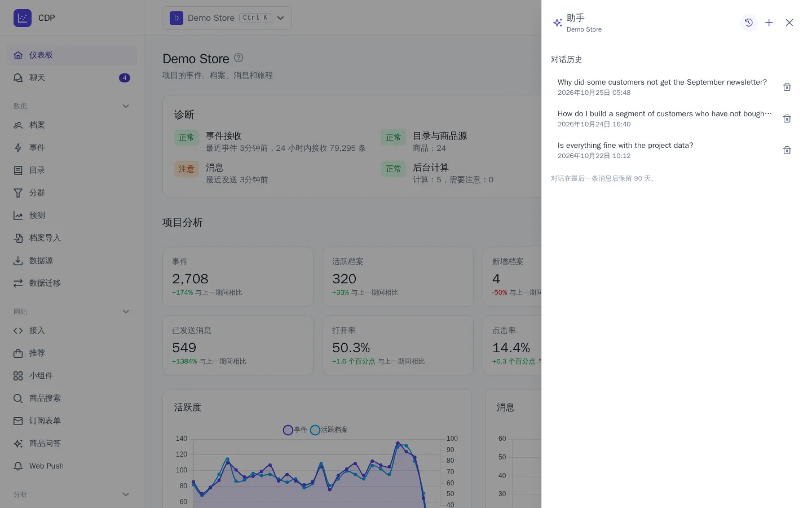This screenshot has width=812, height=508.
Task: Open 聊天 chat page in sidebar
Action: point(72,77)
